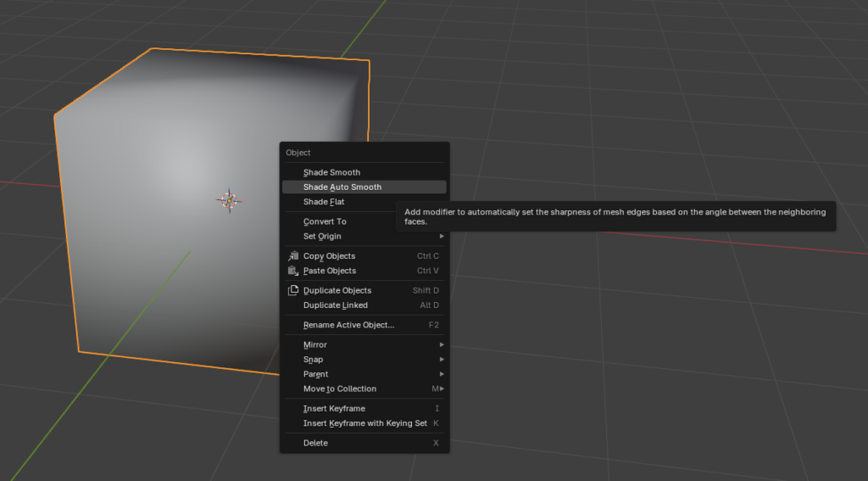Expand the Convert To submenu
This screenshot has width=868, height=481.
325,221
